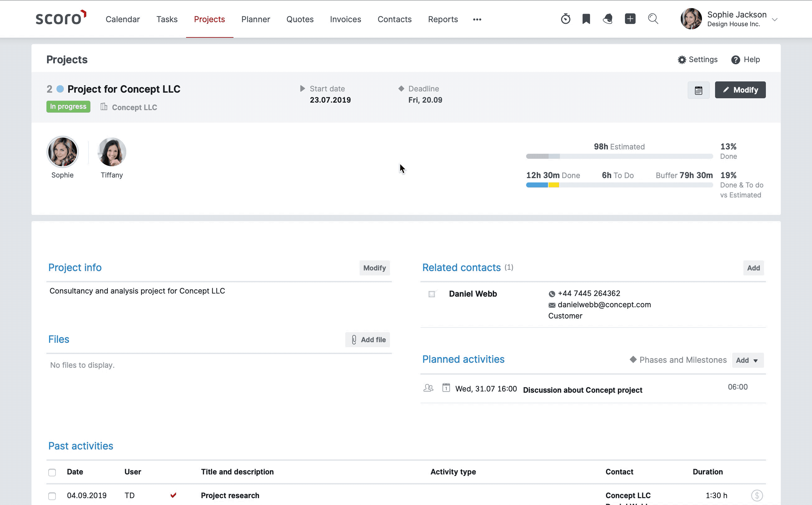Open the time tracker stopwatch icon
The image size is (812, 505).
pos(565,19)
